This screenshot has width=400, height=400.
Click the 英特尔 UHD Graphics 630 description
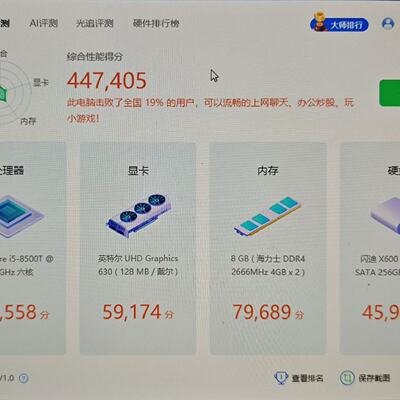[138, 265]
